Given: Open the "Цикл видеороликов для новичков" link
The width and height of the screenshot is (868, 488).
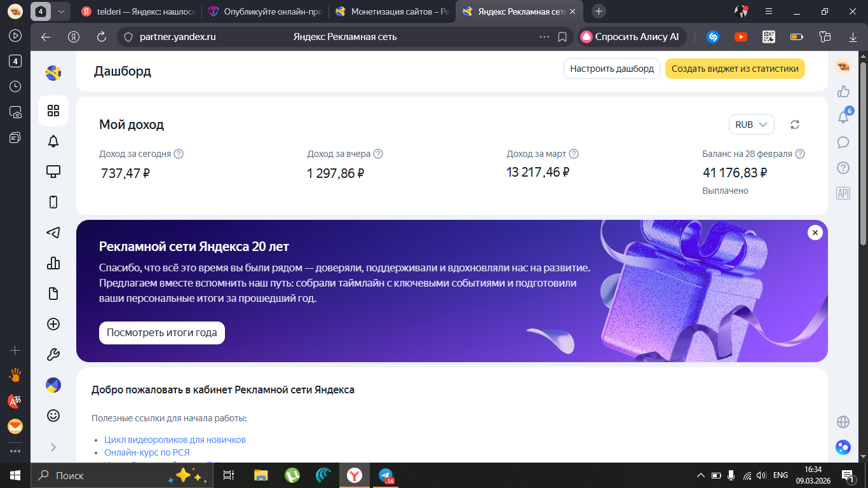Looking at the screenshot, I should (x=175, y=440).
